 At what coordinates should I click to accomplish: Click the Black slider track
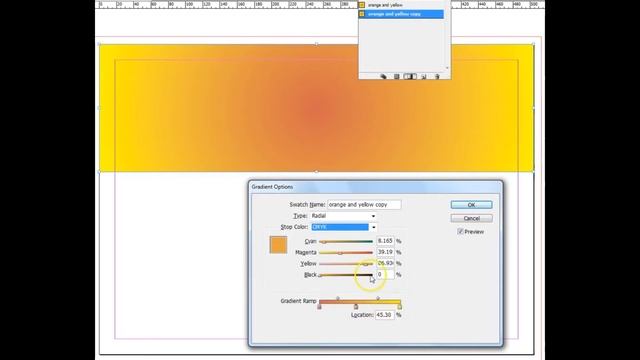pos(346,275)
